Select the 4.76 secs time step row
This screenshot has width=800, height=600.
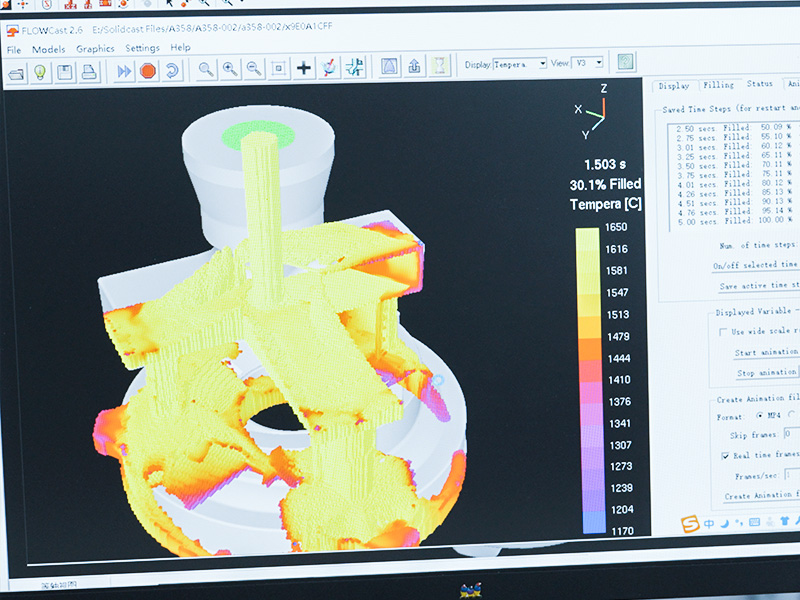click(734, 211)
